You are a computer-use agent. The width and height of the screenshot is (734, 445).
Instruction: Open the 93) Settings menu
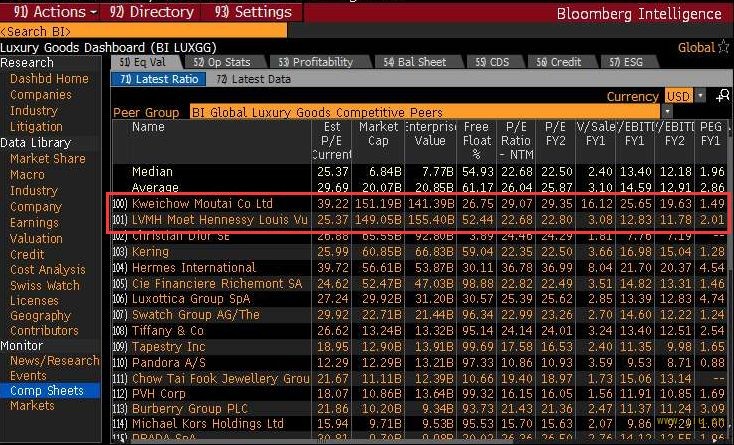click(252, 12)
